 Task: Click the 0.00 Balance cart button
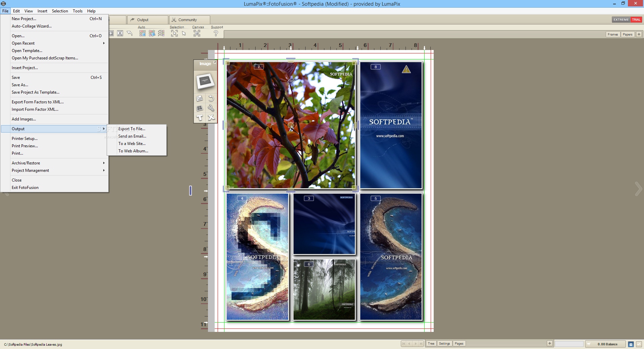606,344
